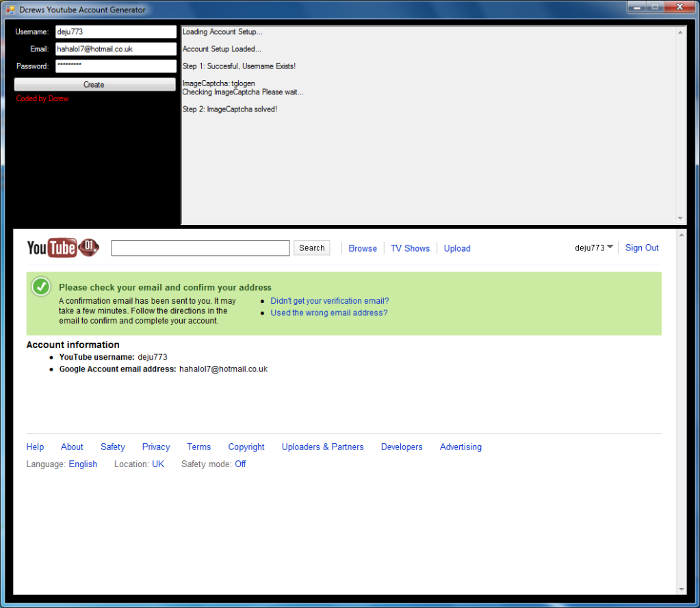700x608 pixels.
Task: Open the Advertising footer link
Action: pos(461,447)
